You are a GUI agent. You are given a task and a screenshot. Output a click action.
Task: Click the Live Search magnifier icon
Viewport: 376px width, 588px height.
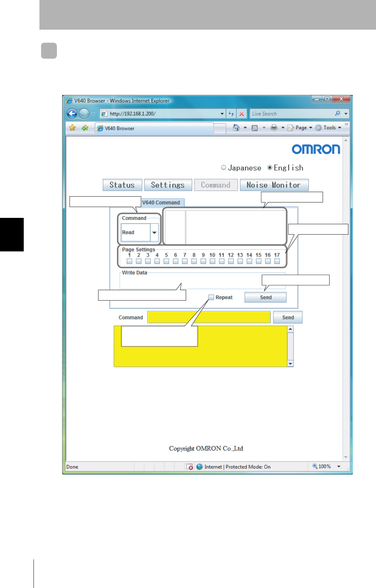click(337, 113)
